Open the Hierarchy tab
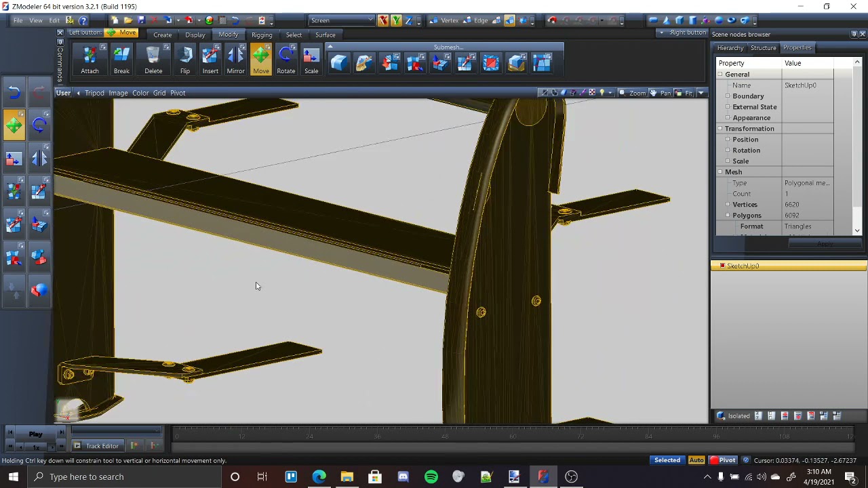Screen dimensions: 868x488 tap(730, 47)
